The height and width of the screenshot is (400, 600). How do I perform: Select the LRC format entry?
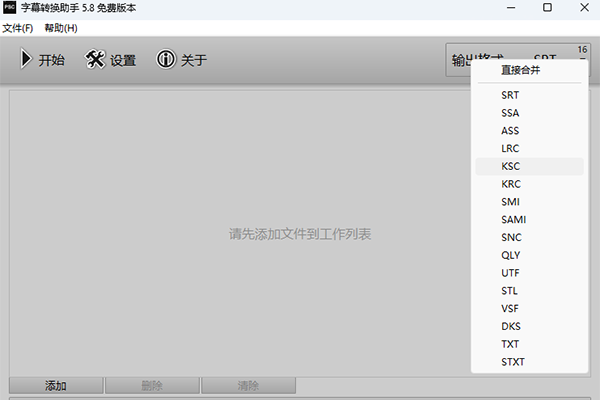click(511, 149)
